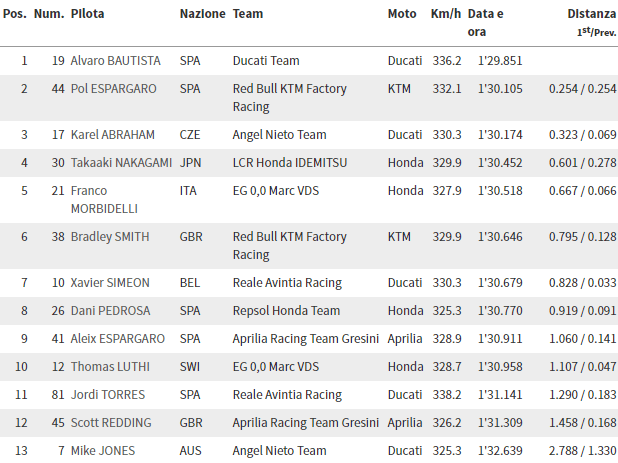Select the Nazione column header
The image size is (618, 463).
[203, 14]
